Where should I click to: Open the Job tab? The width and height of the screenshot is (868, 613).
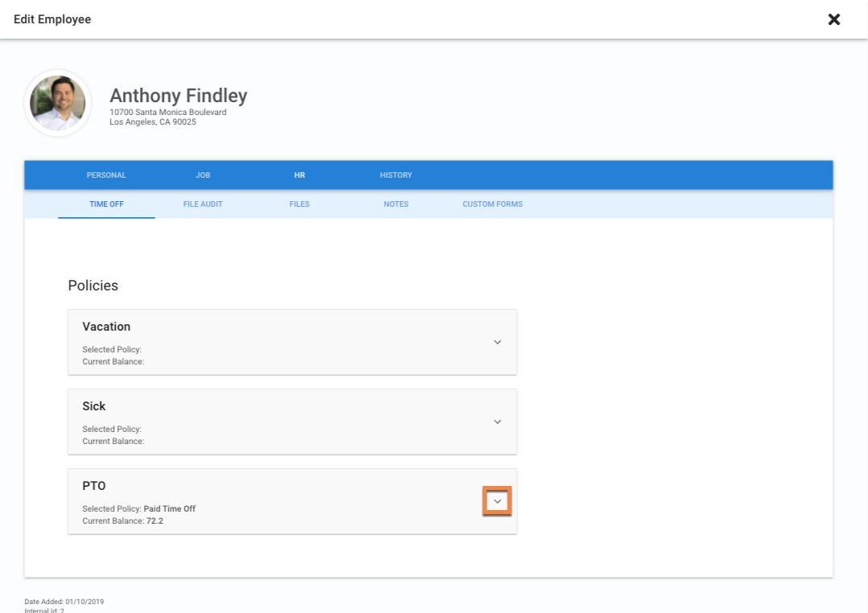[x=203, y=175]
